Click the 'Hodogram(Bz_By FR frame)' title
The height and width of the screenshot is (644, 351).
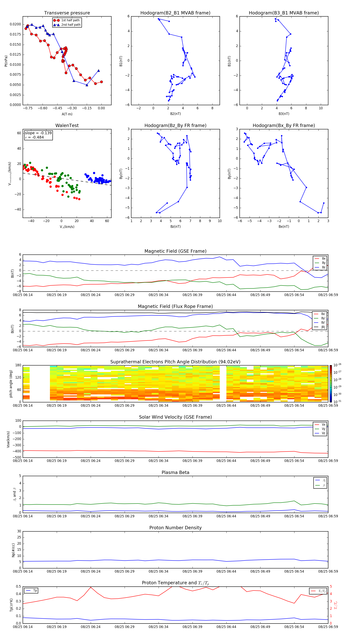coord(175,125)
